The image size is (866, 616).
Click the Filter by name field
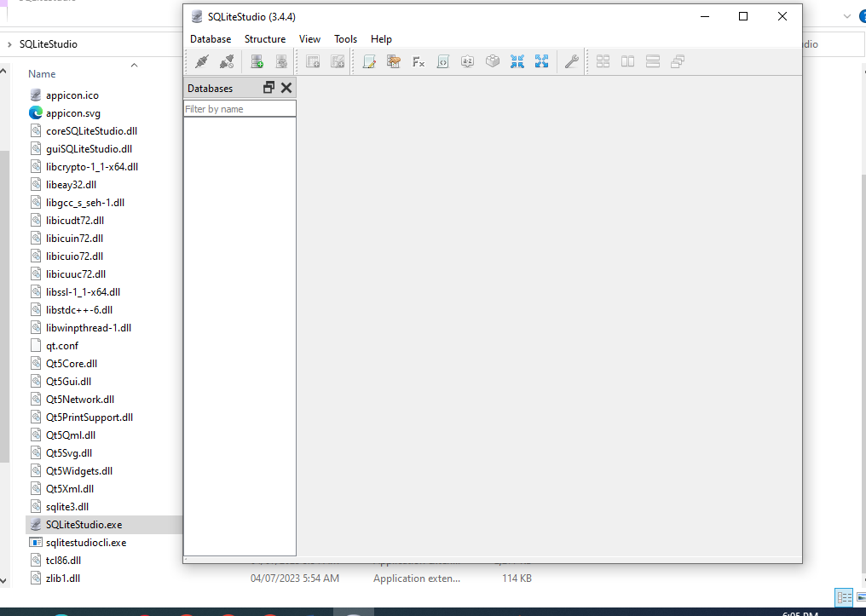[x=240, y=109]
